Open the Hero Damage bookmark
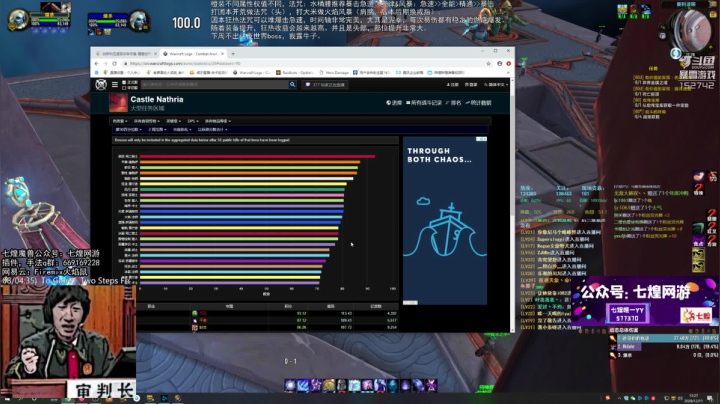This screenshot has height=404, width=720. click(334, 73)
